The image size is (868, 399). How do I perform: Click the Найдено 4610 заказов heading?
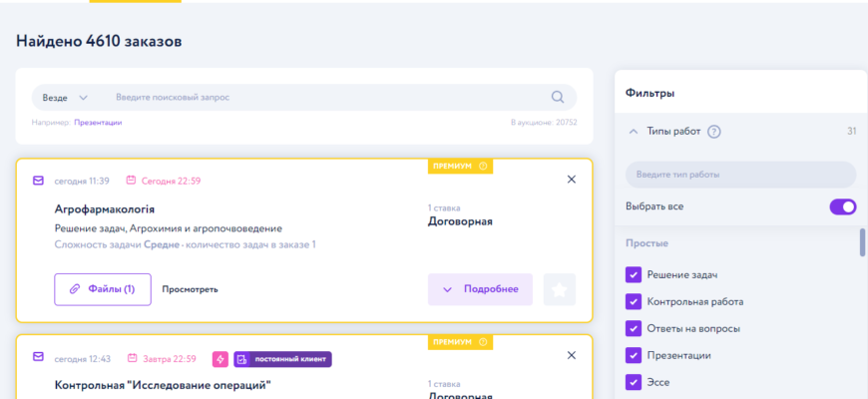99,41
